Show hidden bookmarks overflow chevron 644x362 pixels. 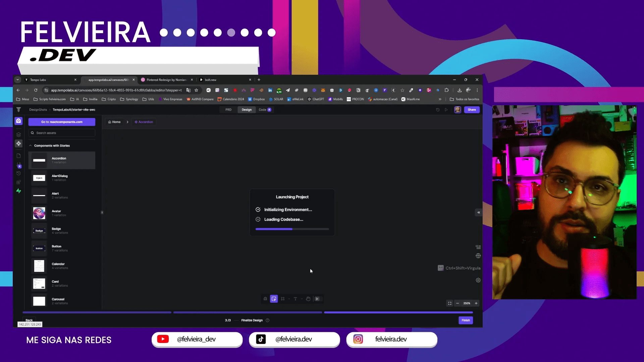point(440,99)
